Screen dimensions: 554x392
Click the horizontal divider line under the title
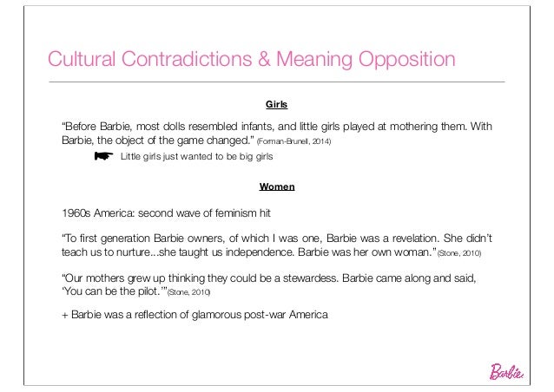(x=276, y=81)
